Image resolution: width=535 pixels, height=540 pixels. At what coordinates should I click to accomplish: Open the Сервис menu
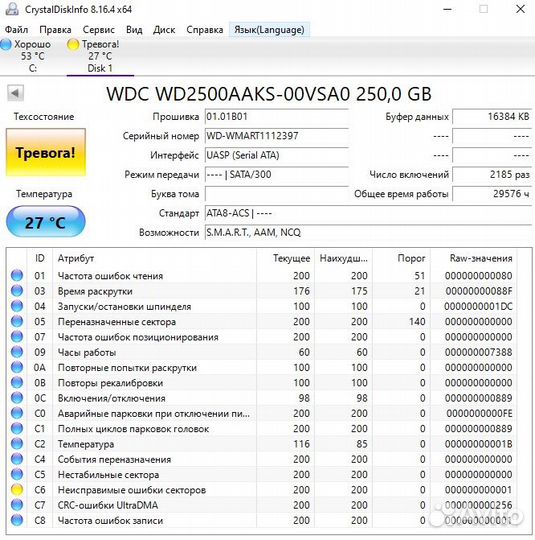(x=99, y=30)
